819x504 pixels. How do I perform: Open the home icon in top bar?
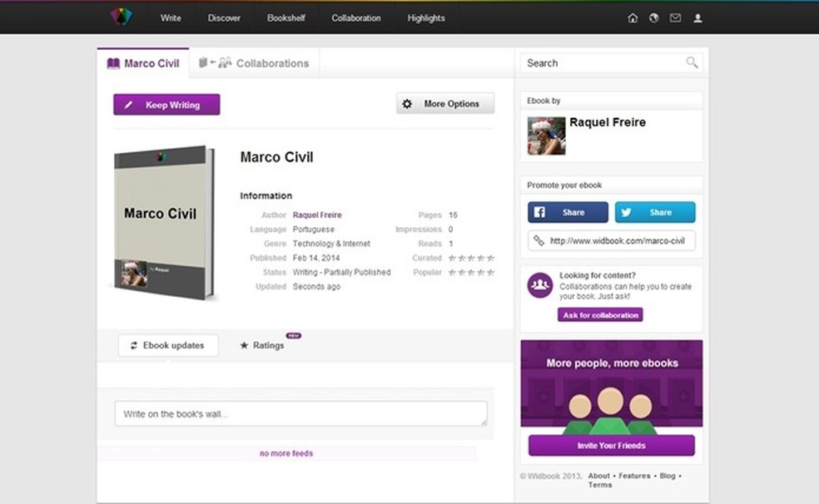tap(633, 18)
